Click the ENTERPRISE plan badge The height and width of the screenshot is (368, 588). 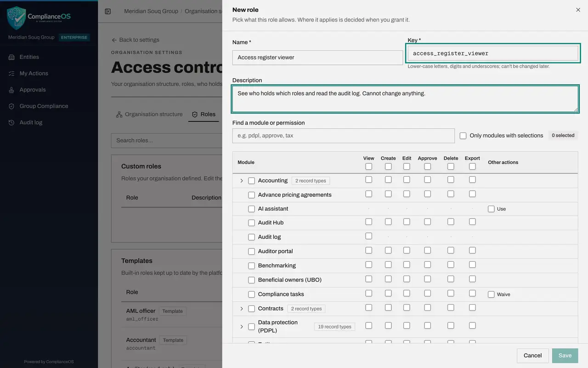pyautogui.click(x=74, y=38)
